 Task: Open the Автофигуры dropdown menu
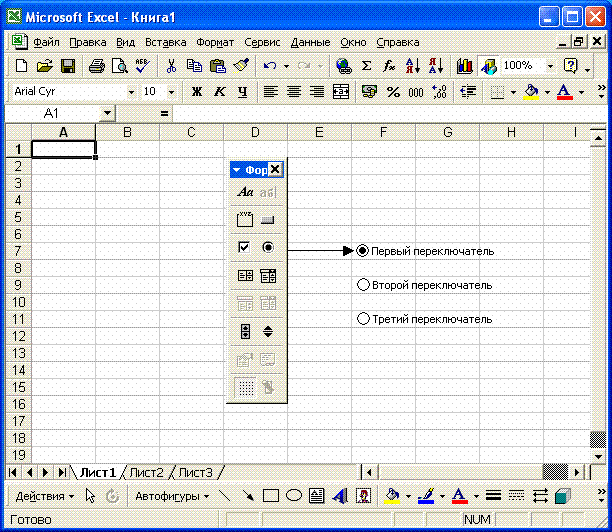172,496
